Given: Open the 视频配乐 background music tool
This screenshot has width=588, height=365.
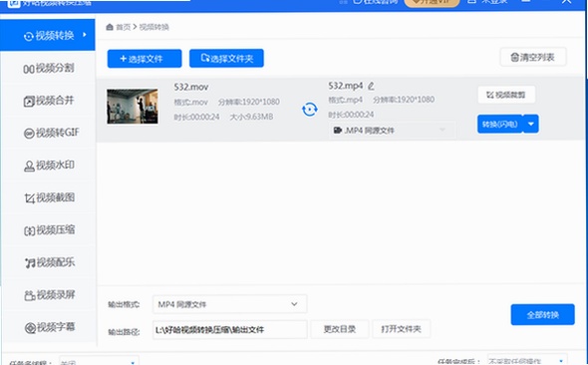Looking at the screenshot, I should (49, 262).
